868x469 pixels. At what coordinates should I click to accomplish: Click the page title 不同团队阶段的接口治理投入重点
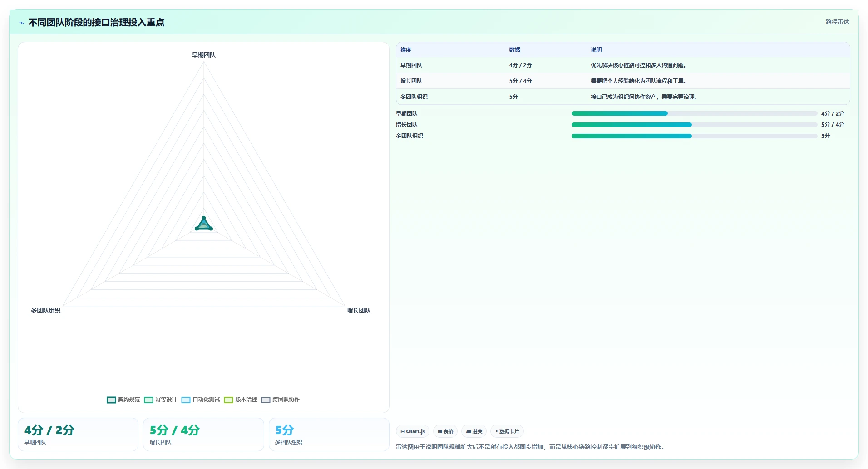(x=96, y=22)
